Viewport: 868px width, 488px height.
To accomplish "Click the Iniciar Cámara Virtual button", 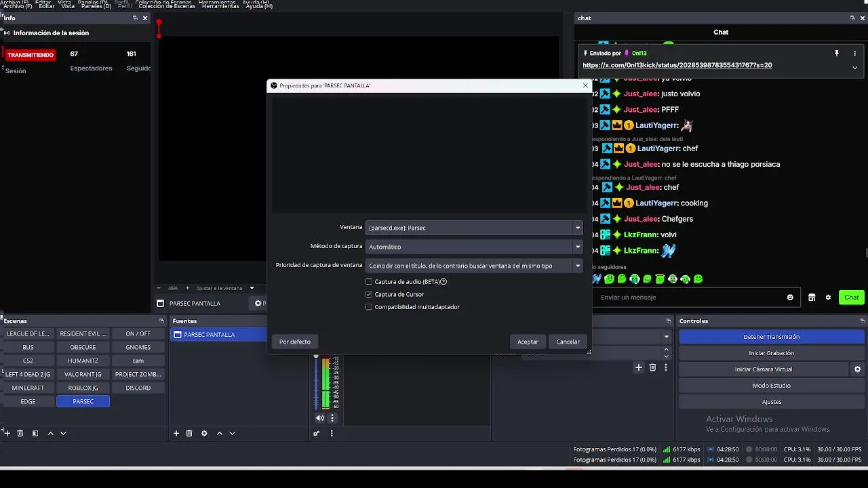I will 763,369.
